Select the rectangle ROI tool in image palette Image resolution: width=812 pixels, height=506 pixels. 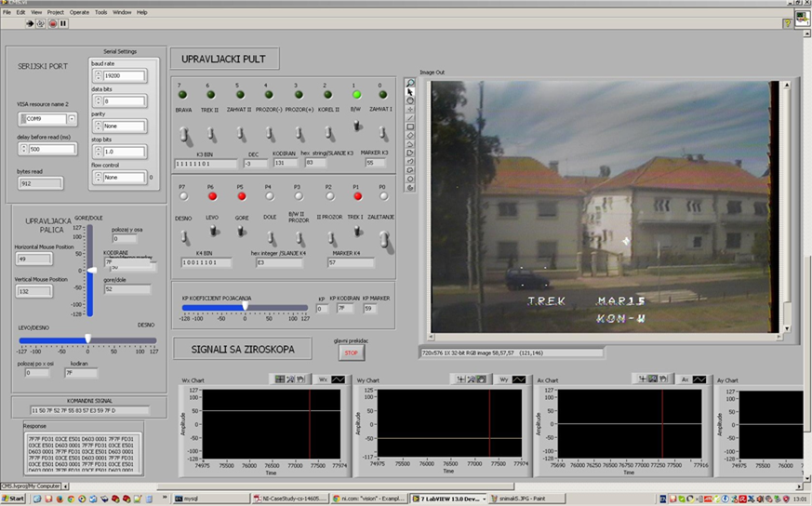(410, 126)
